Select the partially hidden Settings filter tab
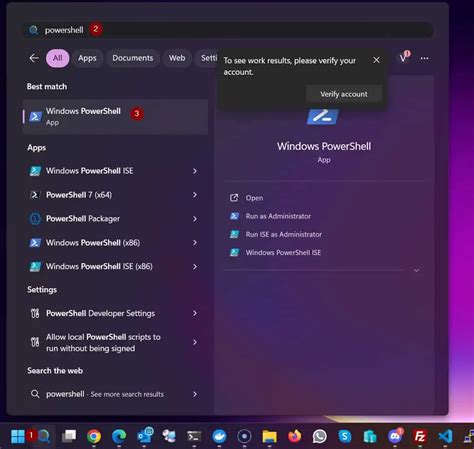This screenshot has height=449, width=474. tap(207, 58)
